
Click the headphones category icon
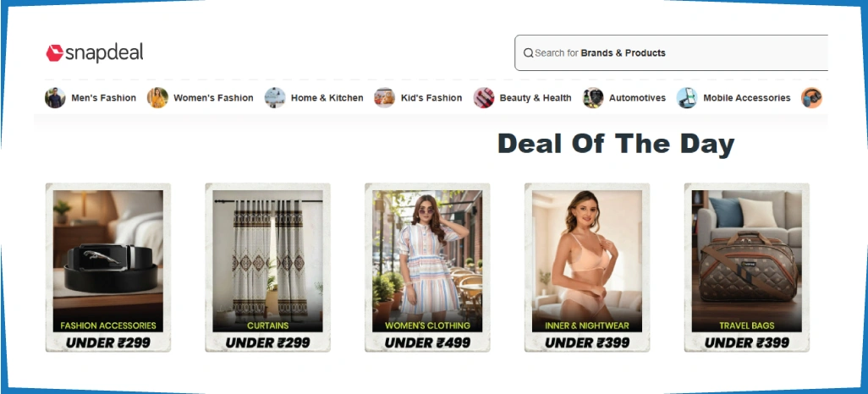(811, 98)
